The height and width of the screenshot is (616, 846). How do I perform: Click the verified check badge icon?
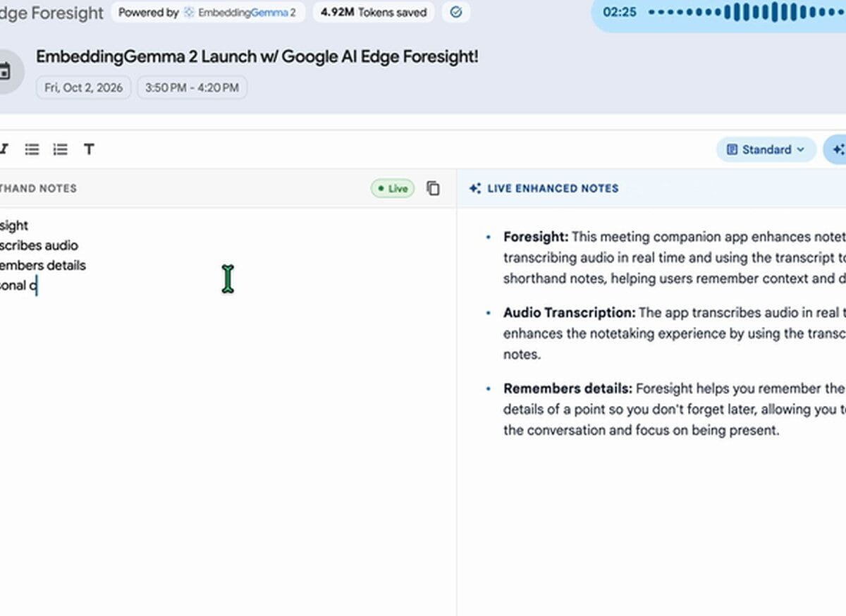pyautogui.click(x=456, y=12)
